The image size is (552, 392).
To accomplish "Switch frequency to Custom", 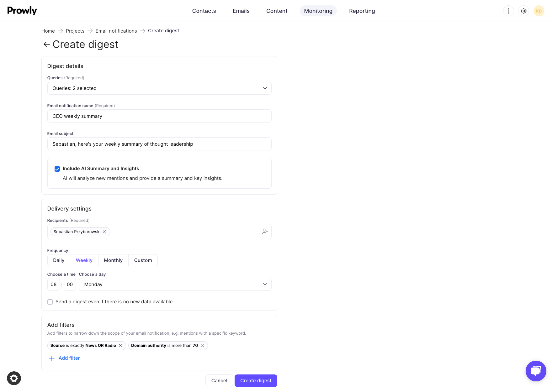I will point(143,260).
